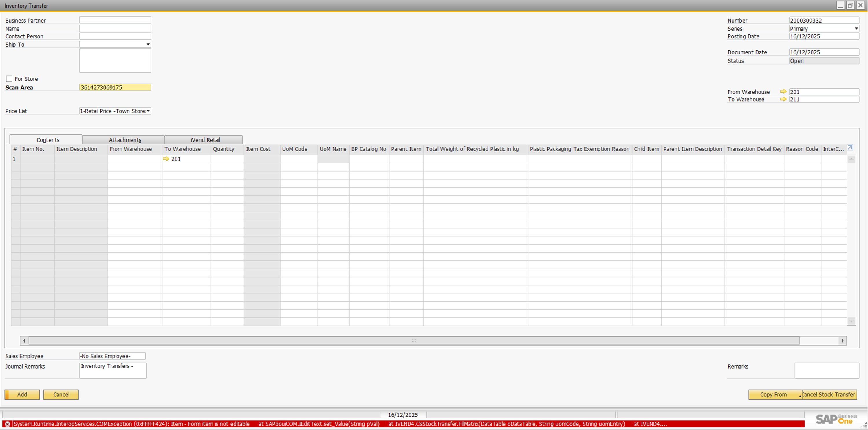The height and width of the screenshot is (430, 868).
Task: Click the horizontal scrollbar thumb
Action: pos(413,341)
